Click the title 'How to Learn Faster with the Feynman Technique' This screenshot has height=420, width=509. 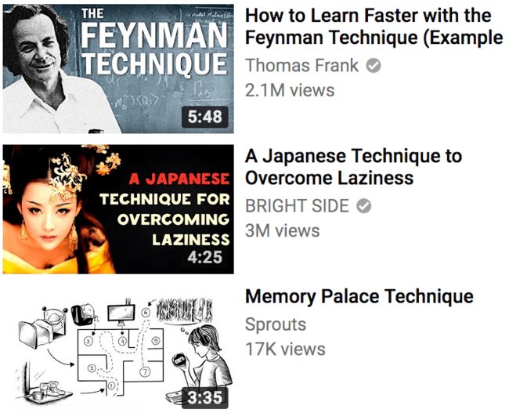coord(374,27)
